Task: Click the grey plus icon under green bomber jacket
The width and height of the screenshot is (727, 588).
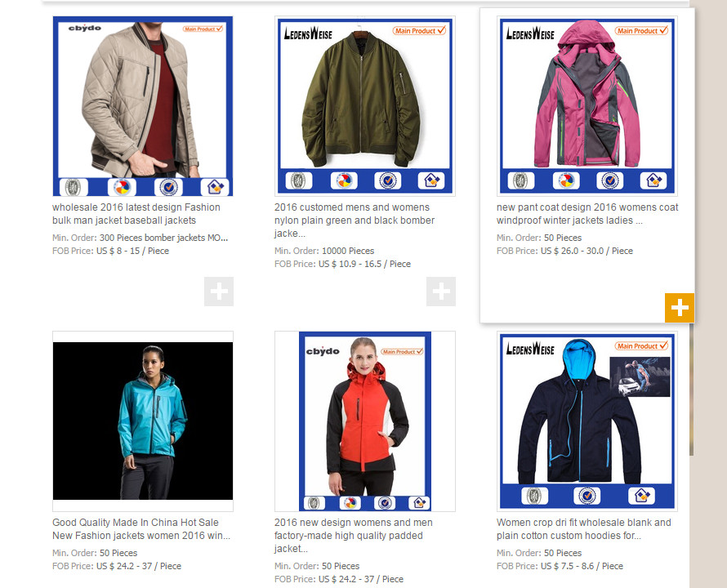Action: 441,292
